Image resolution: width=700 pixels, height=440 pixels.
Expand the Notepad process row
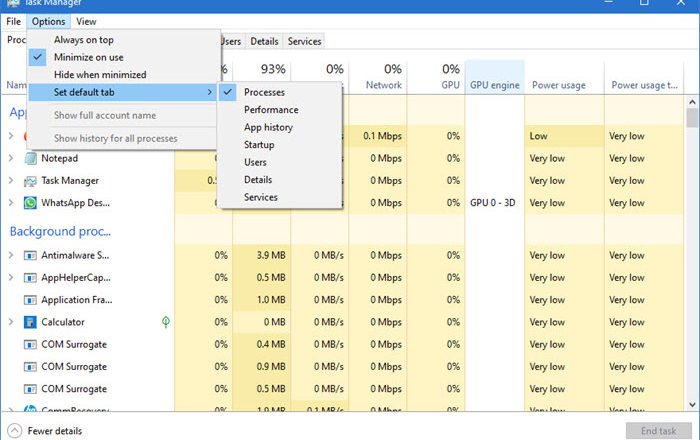pos(11,158)
